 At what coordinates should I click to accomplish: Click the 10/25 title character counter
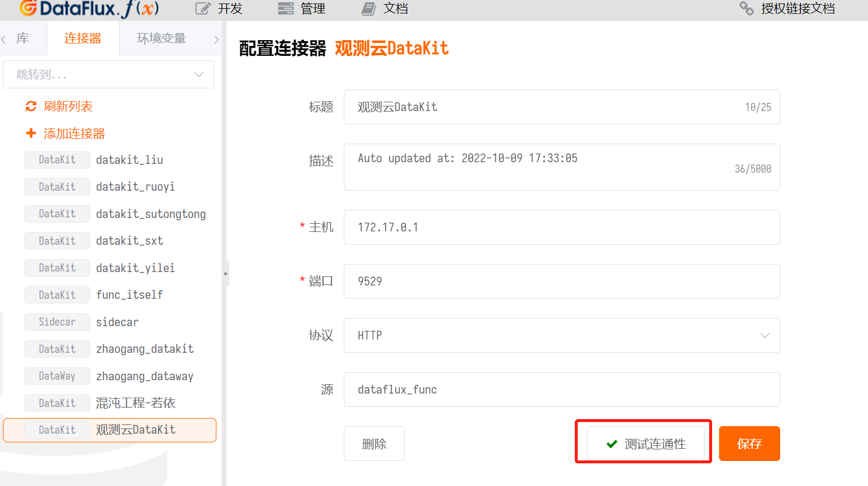pyautogui.click(x=758, y=107)
